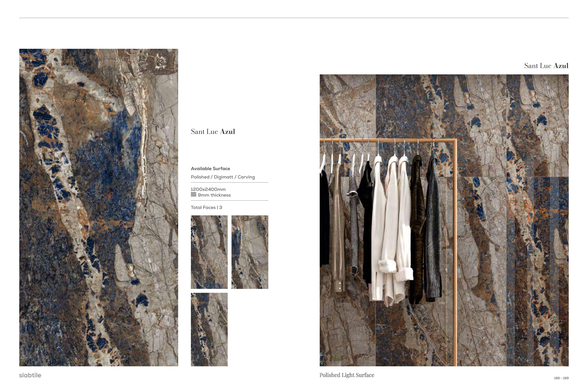Click the Total Faces | 3 label
Screen dimensions: 588x392
tap(206, 208)
